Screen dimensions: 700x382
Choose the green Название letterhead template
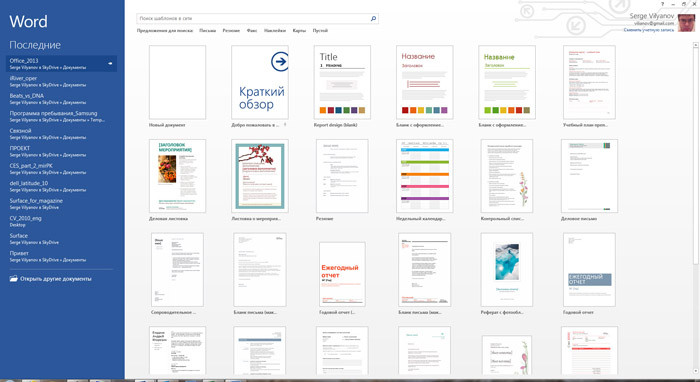pyautogui.click(x=507, y=82)
